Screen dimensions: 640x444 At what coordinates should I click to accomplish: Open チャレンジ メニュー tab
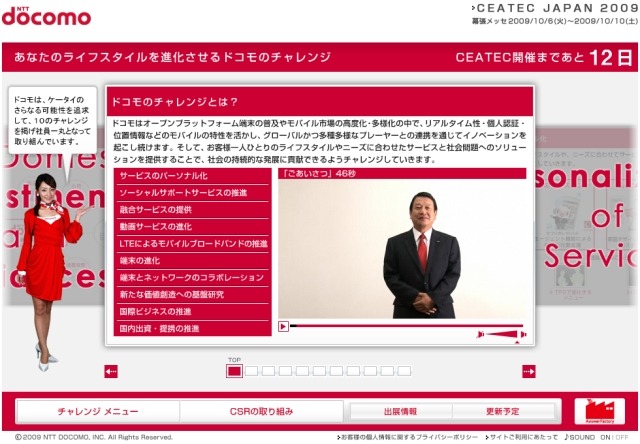[98, 411]
